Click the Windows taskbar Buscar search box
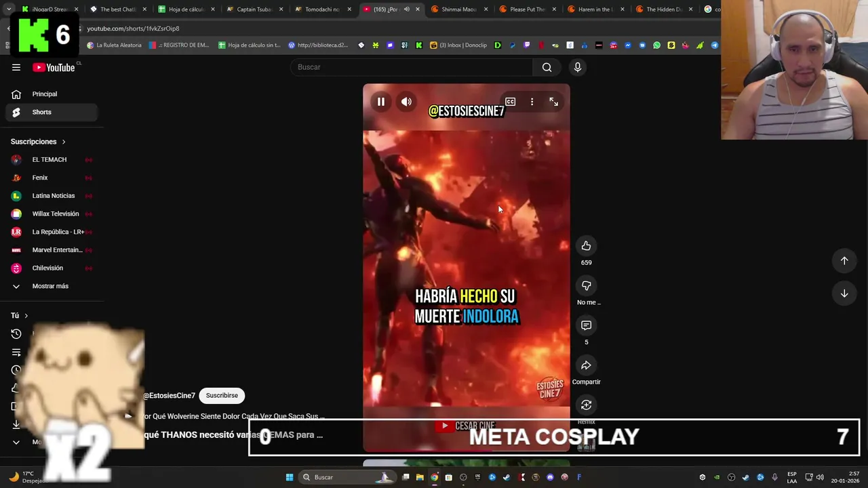Screen dimensions: 868x488 point(347,477)
